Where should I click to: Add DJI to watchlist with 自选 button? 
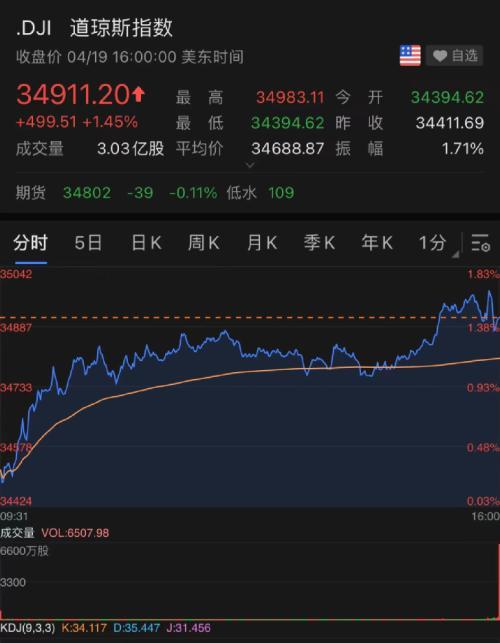455,55
